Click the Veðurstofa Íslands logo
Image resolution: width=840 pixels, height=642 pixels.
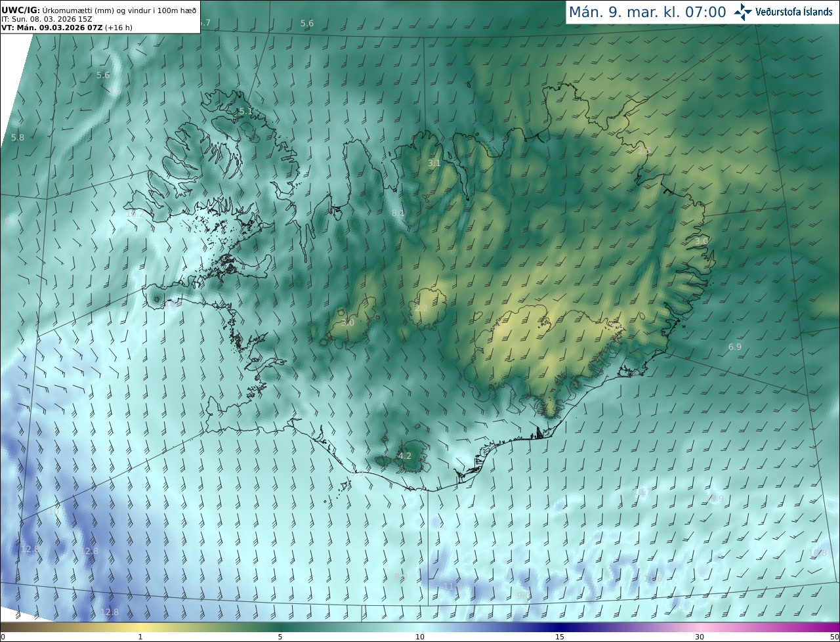click(x=783, y=12)
